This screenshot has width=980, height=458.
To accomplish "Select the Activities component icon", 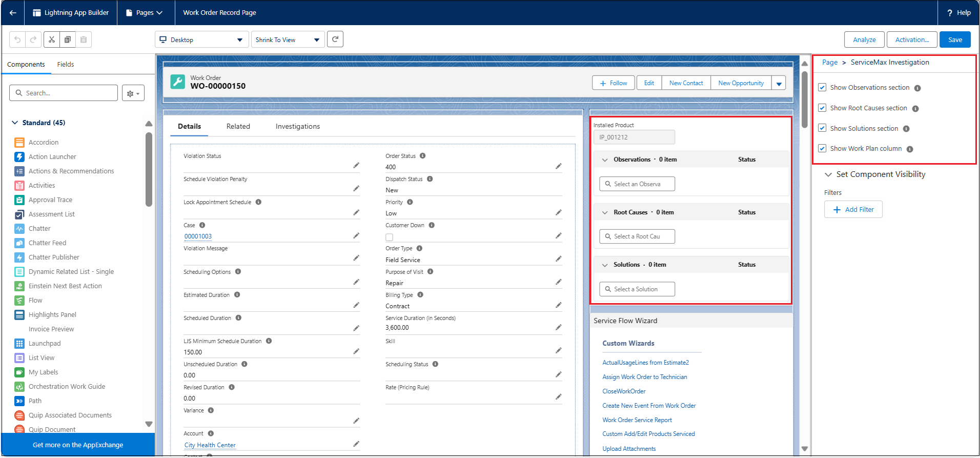I will pos(19,185).
